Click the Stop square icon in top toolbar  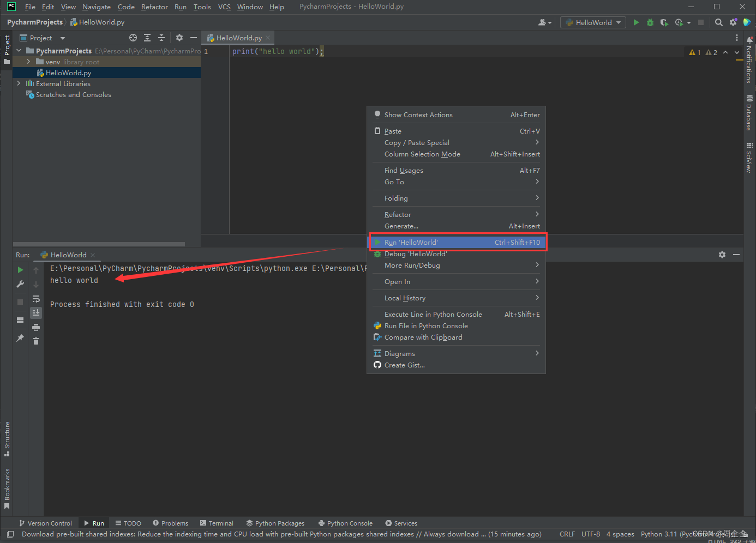click(x=701, y=22)
